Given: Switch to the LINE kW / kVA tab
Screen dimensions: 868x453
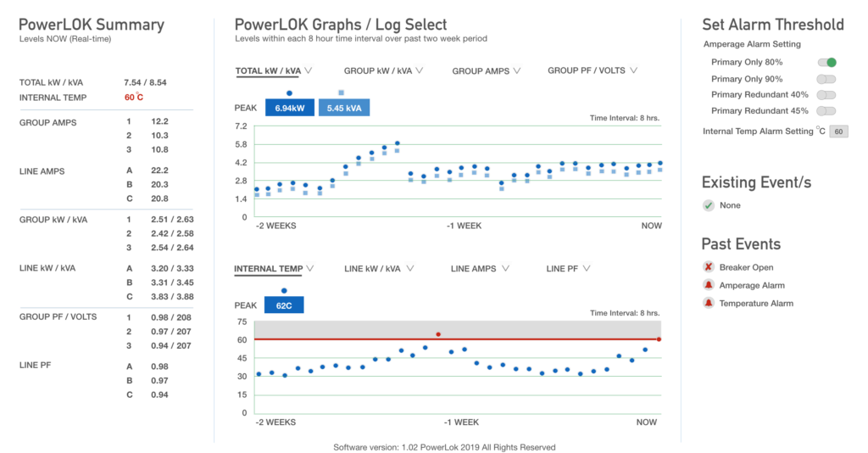Looking at the screenshot, I should pos(372,269).
